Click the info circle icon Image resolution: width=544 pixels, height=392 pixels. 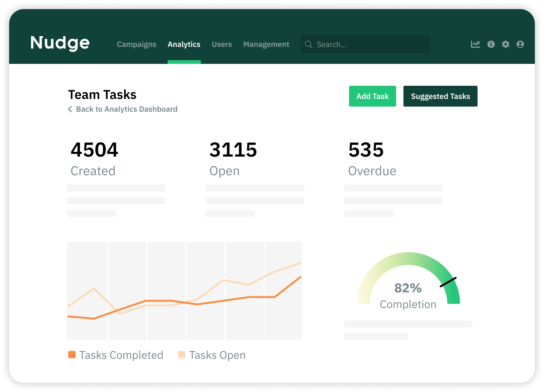[x=491, y=44]
